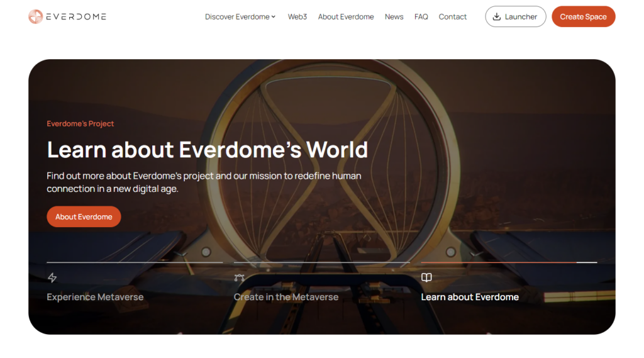Click the lightning bolt icon above Experience Metaverse

pyautogui.click(x=52, y=277)
